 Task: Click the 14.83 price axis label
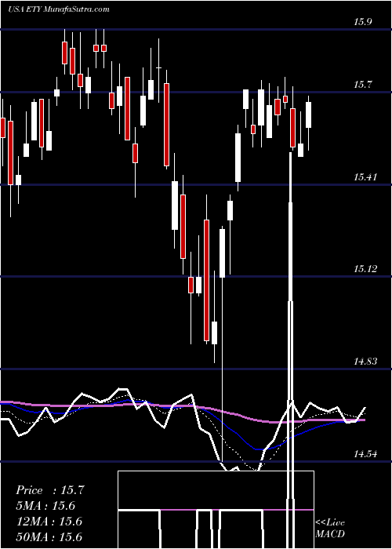pyautogui.click(x=365, y=362)
